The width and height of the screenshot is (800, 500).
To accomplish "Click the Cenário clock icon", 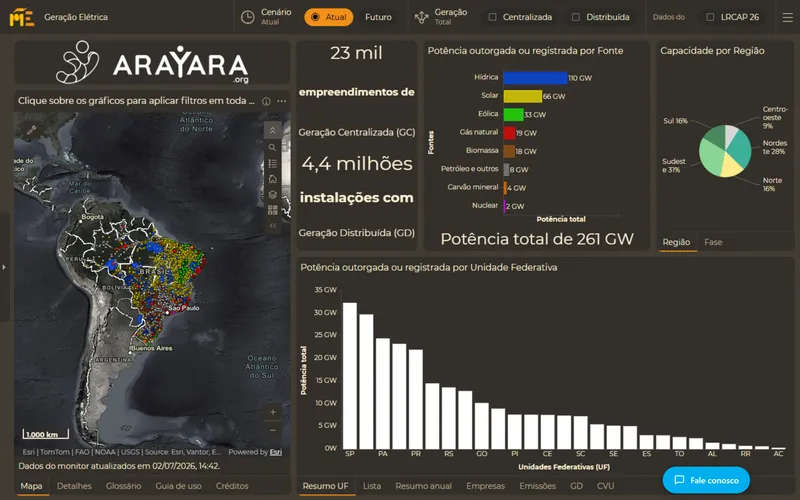I will pyautogui.click(x=247, y=17).
